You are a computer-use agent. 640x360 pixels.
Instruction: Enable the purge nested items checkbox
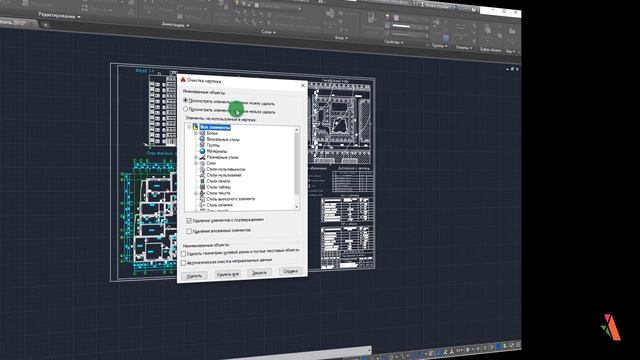pos(189,231)
